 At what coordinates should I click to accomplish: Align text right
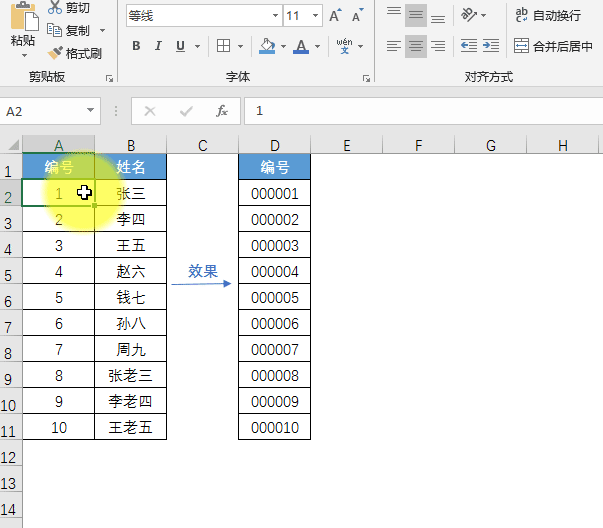pos(438,46)
